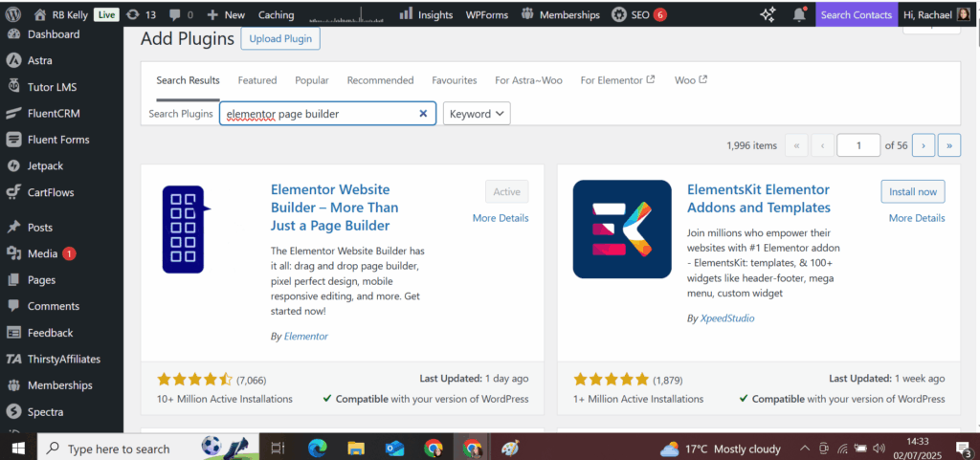Image resolution: width=980 pixels, height=460 pixels.
Task: Open Memberships in the sidebar
Action: point(59,385)
